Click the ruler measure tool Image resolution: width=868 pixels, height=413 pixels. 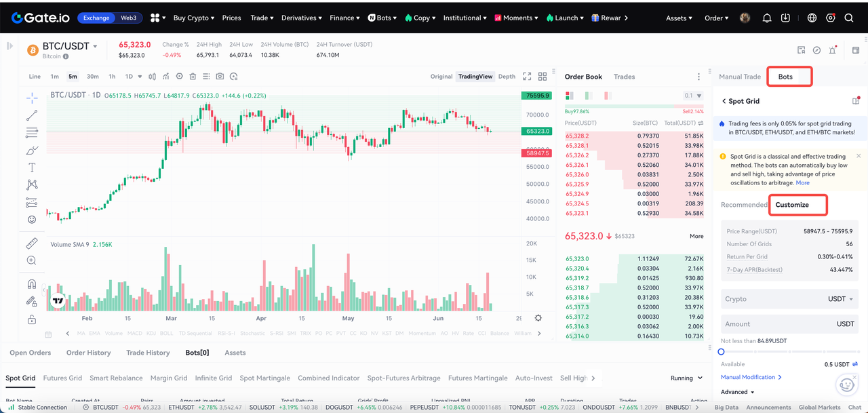pyautogui.click(x=32, y=243)
